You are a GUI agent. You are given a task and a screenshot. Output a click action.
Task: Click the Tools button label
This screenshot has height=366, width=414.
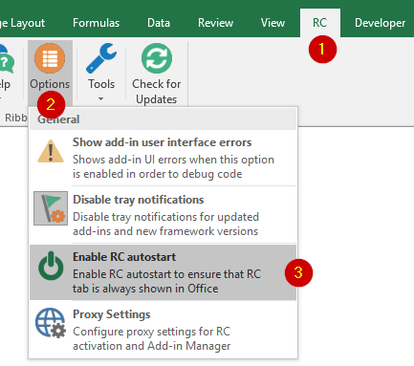(x=101, y=84)
